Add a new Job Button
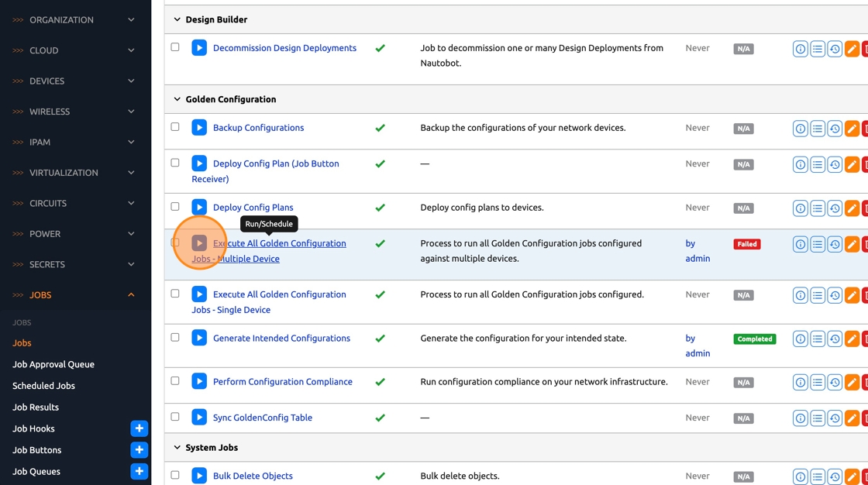Image resolution: width=868 pixels, height=485 pixels. (x=139, y=450)
